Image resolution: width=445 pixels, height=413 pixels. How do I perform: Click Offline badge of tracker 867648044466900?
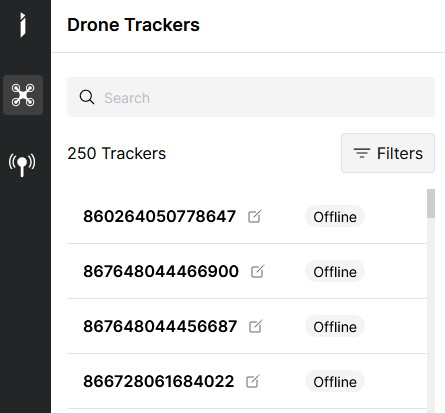[335, 272]
